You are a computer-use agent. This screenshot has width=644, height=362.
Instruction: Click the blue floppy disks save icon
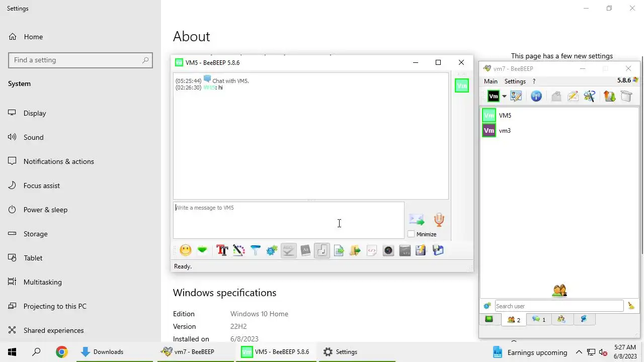pos(438,250)
